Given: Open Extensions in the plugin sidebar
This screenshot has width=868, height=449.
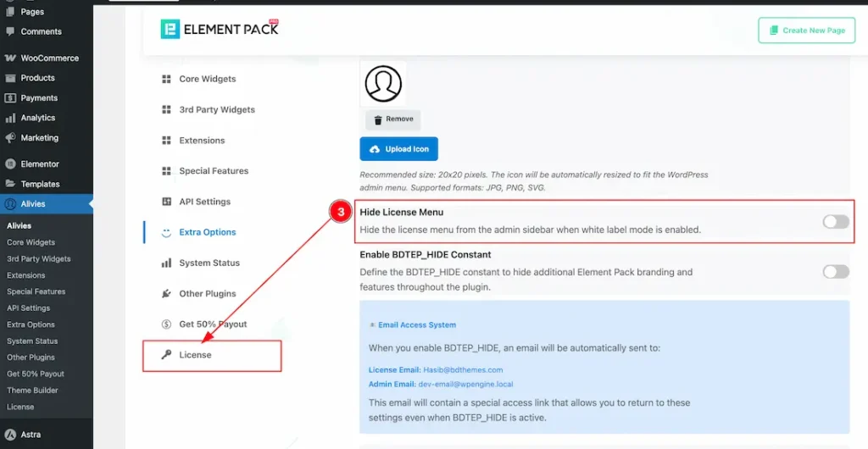Looking at the screenshot, I should coord(202,141).
